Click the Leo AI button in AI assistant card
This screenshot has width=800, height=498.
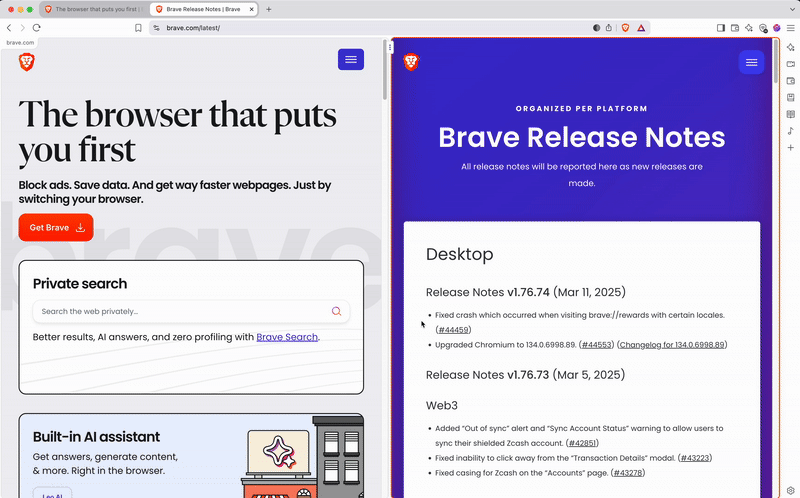coord(52,493)
